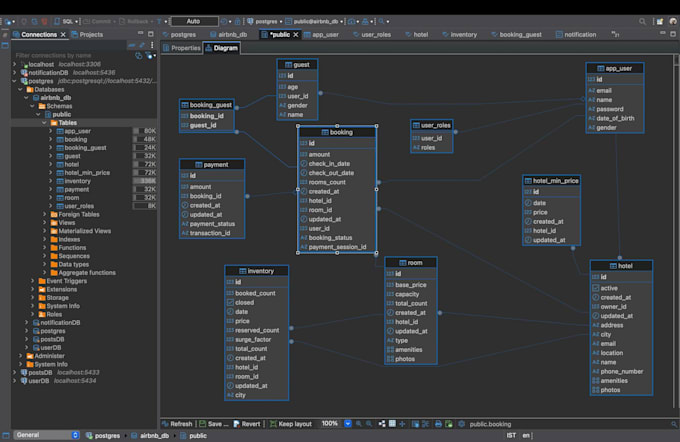Select booking table in navigator tree
The image size is (680, 442).
[75, 139]
